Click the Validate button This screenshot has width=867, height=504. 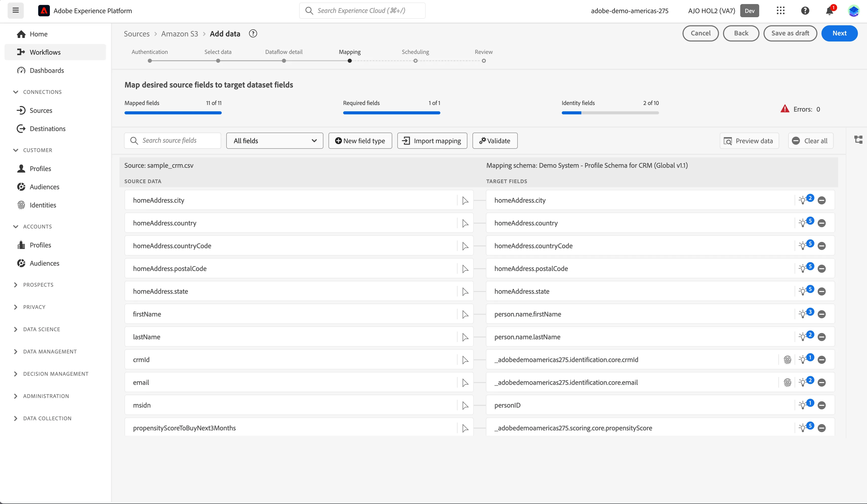tap(495, 141)
